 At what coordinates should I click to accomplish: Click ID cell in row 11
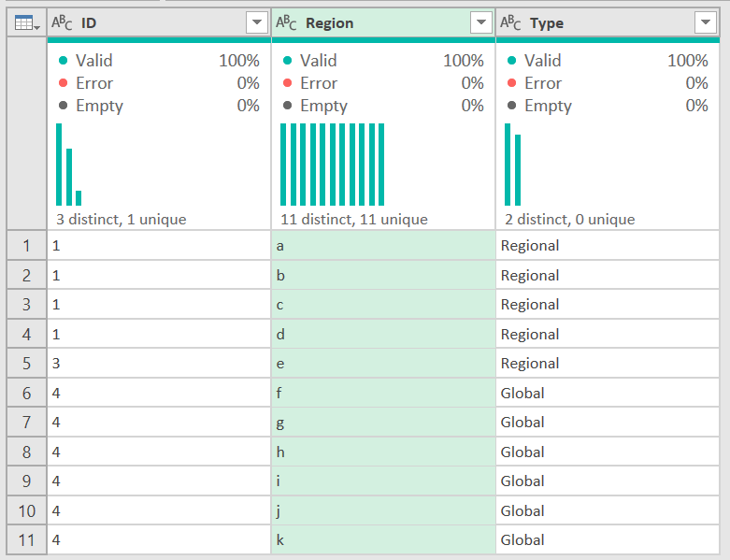point(159,540)
